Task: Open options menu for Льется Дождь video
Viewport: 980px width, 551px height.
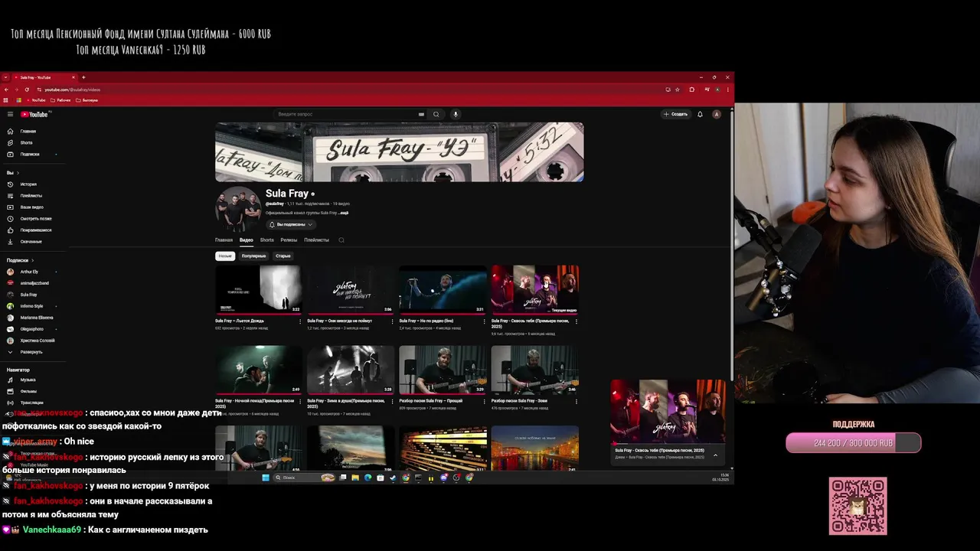Action: tap(300, 321)
